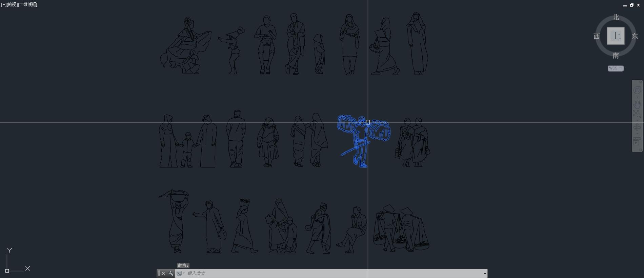Viewport: 644px width, 278px height.
Task: Open the [-] viewport controls menu
Action: [x=4, y=5]
